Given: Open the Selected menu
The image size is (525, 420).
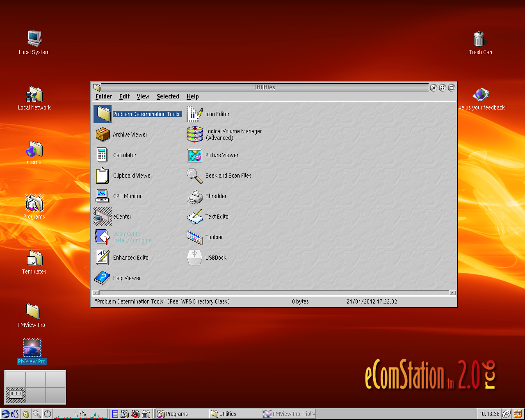Looking at the screenshot, I should (x=168, y=96).
